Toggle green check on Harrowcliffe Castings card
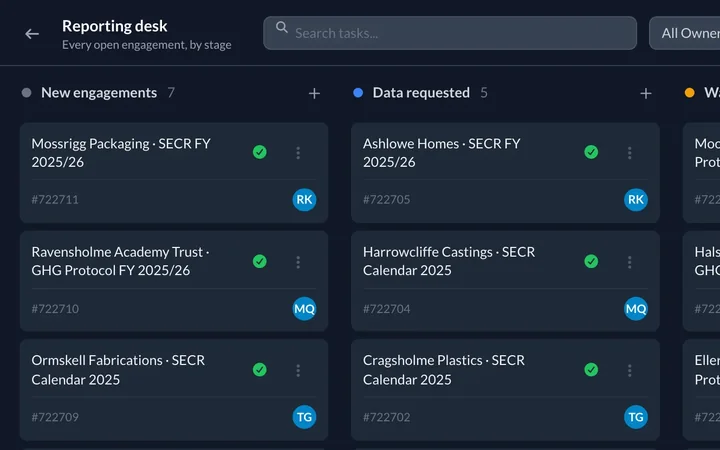Screen dimensions: 720x450 591,261
